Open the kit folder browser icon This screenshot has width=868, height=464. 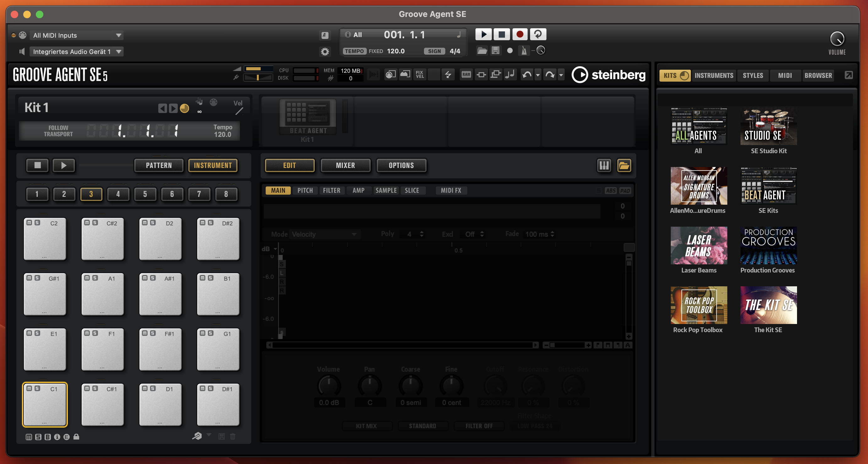coord(624,165)
